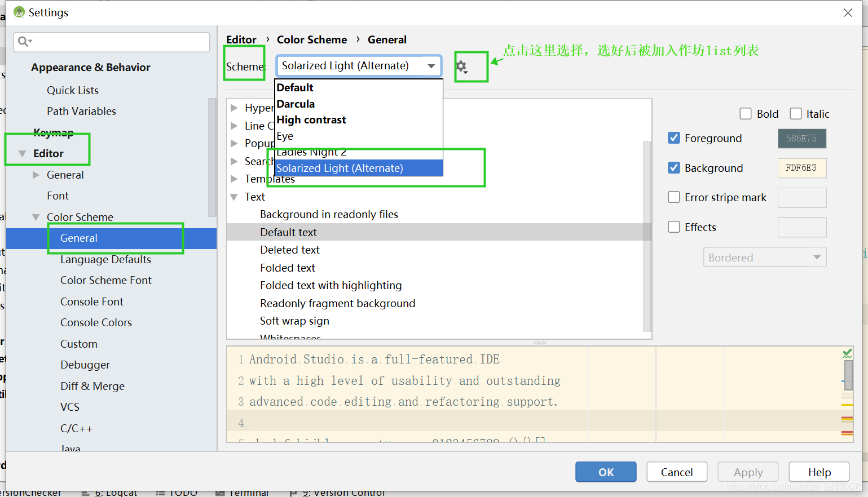
Task: Click the green inspection checkmark in preview
Action: point(847,354)
